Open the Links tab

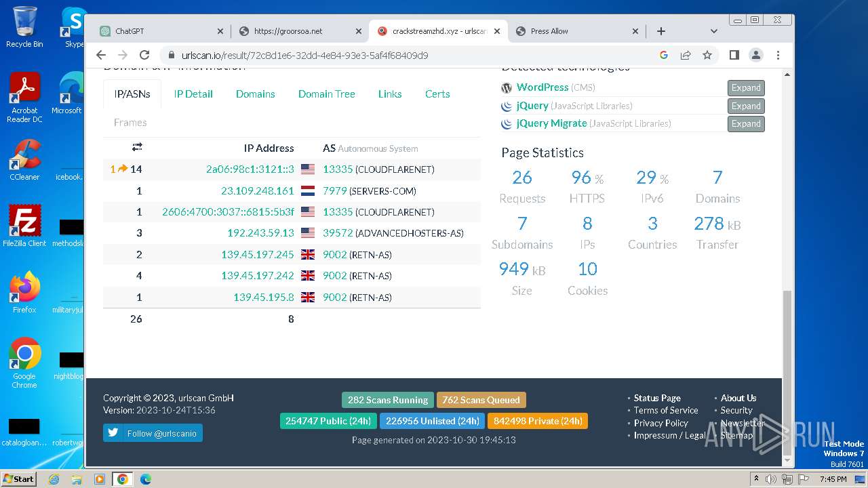[390, 94]
